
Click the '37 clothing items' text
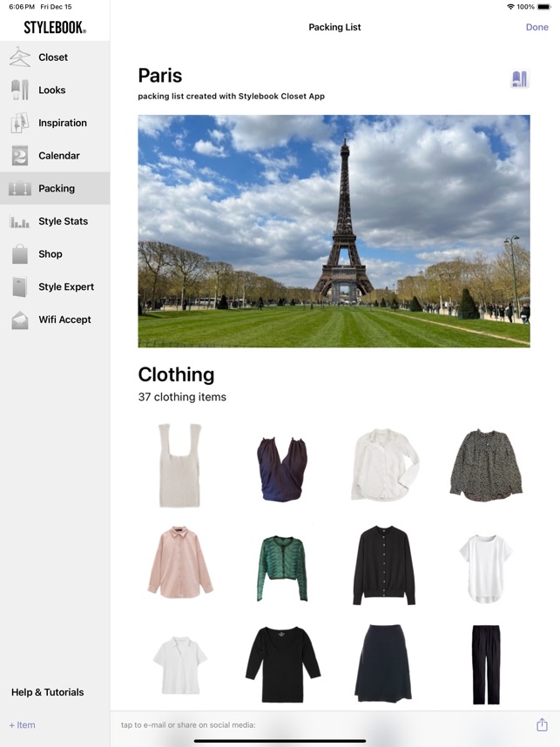coord(182,397)
